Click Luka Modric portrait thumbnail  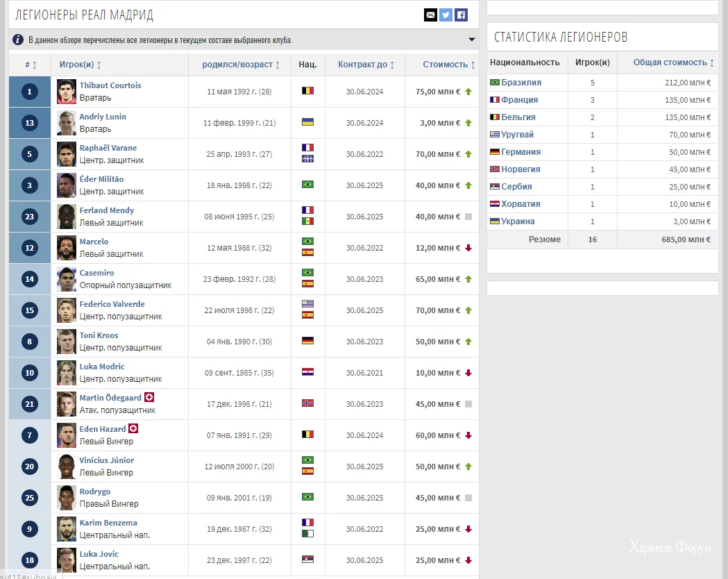click(x=67, y=373)
